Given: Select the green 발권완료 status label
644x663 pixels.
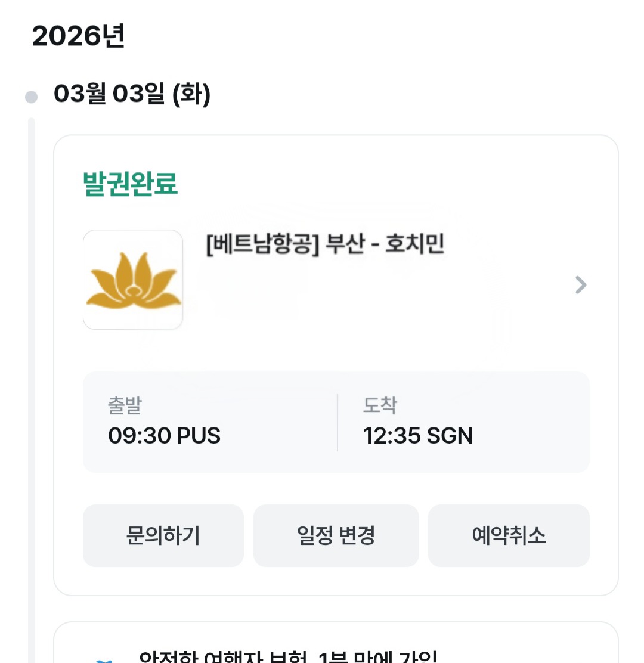Looking at the screenshot, I should coord(130,184).
